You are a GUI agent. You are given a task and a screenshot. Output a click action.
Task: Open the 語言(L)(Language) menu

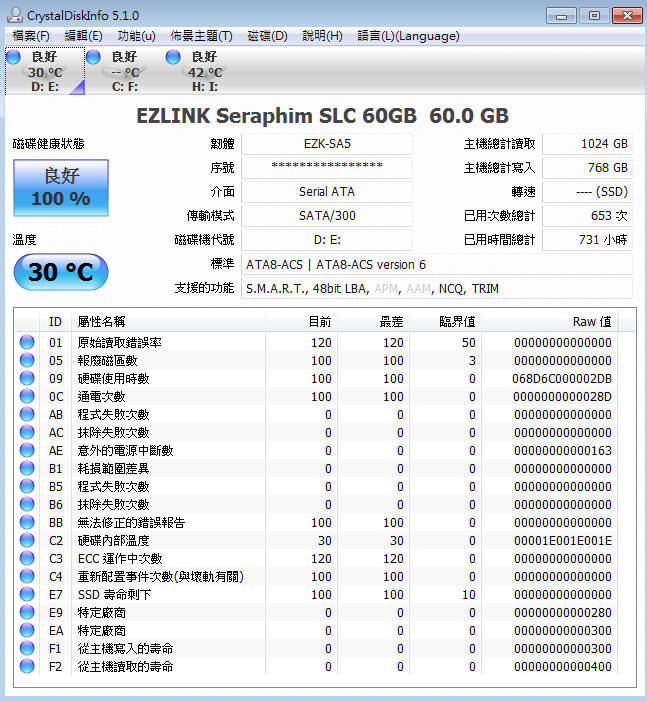pyautogui.click(x=408, y=36)
